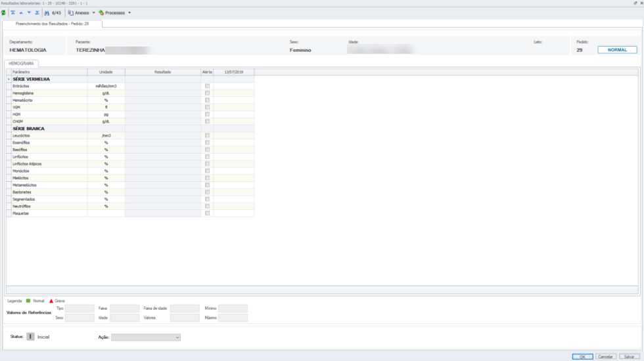The height and width of the screenshot is (361, 644).
Task: Click the Salvar button
Action: 630,357
